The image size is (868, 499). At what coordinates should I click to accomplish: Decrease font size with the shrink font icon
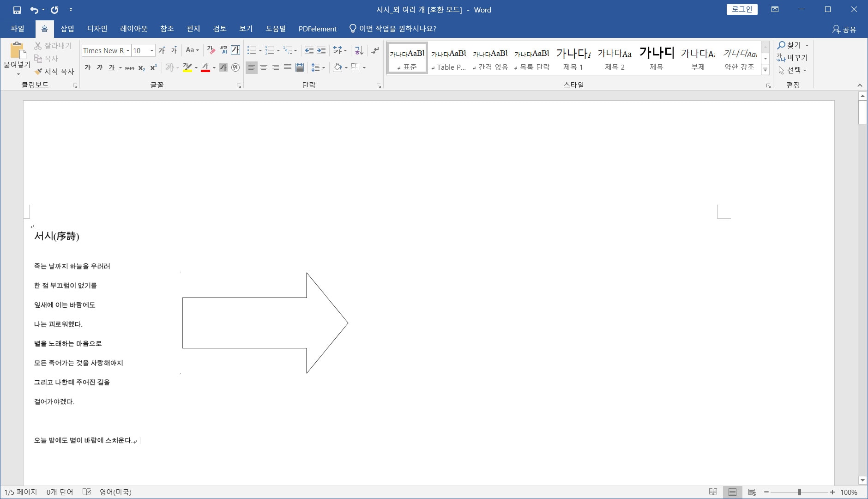click(174, 50)
